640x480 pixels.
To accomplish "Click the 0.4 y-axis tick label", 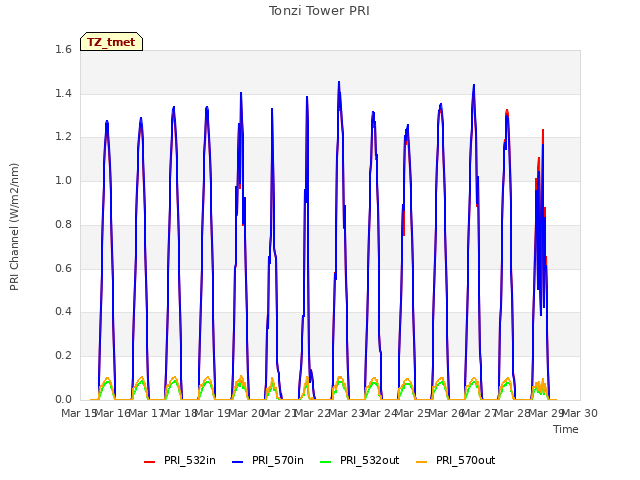I will coord(63,311).
